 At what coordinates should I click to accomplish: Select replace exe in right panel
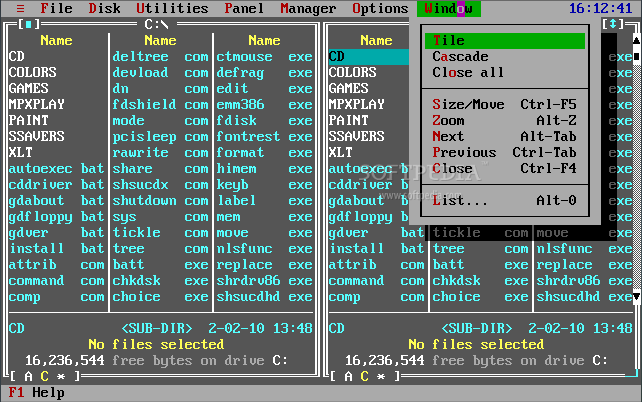[x=585, y=264]
